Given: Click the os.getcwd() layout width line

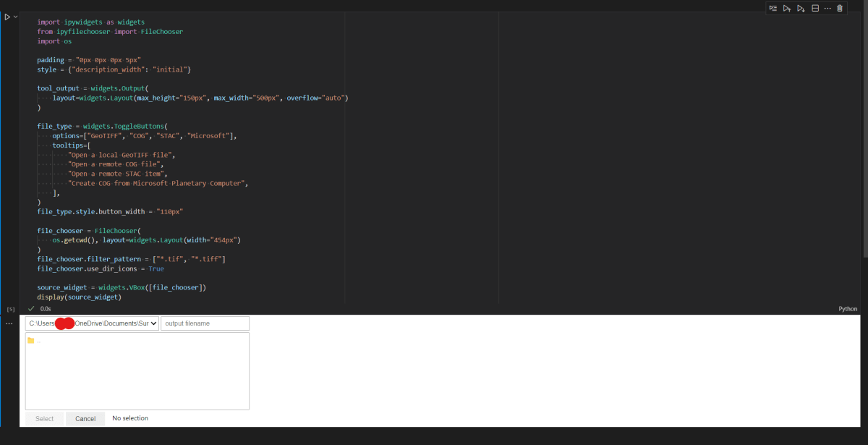Looking at the screenshot, I should tap(146, 240).
